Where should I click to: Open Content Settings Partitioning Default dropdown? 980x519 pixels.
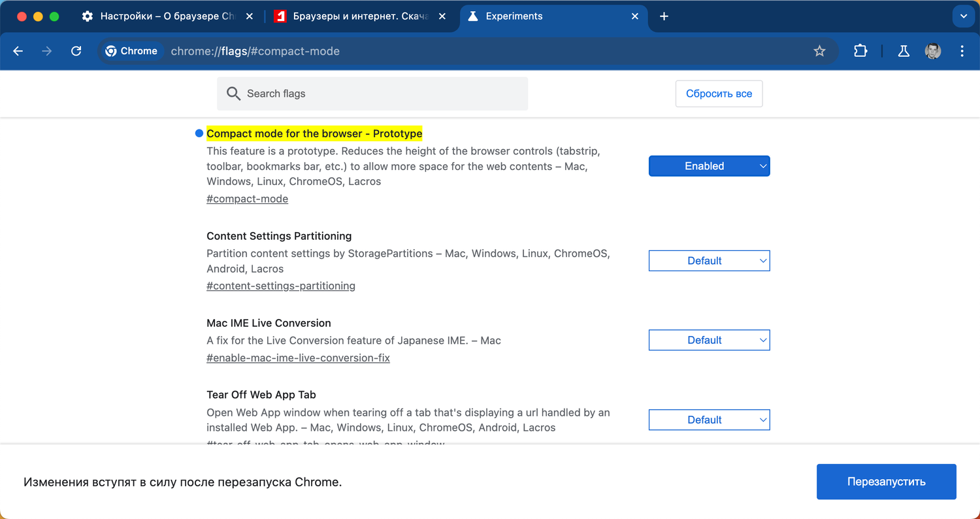(x=709, y=261)
